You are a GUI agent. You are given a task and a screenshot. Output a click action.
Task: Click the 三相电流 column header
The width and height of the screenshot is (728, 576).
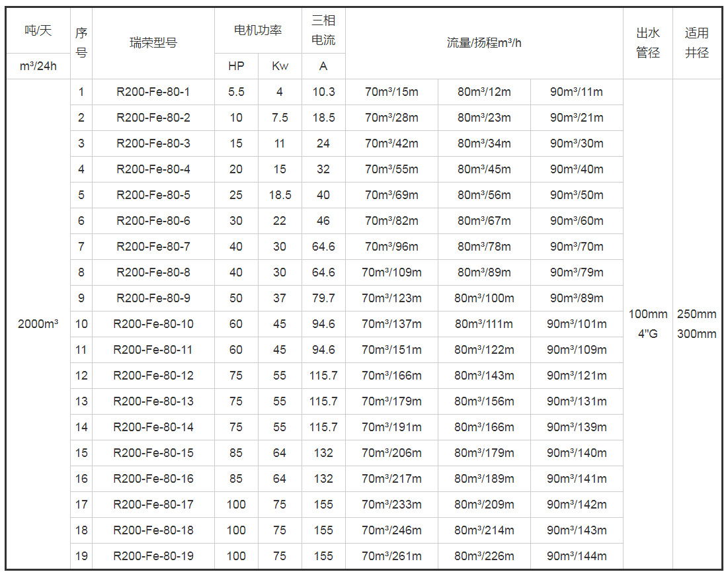click(x=323, y=30)
